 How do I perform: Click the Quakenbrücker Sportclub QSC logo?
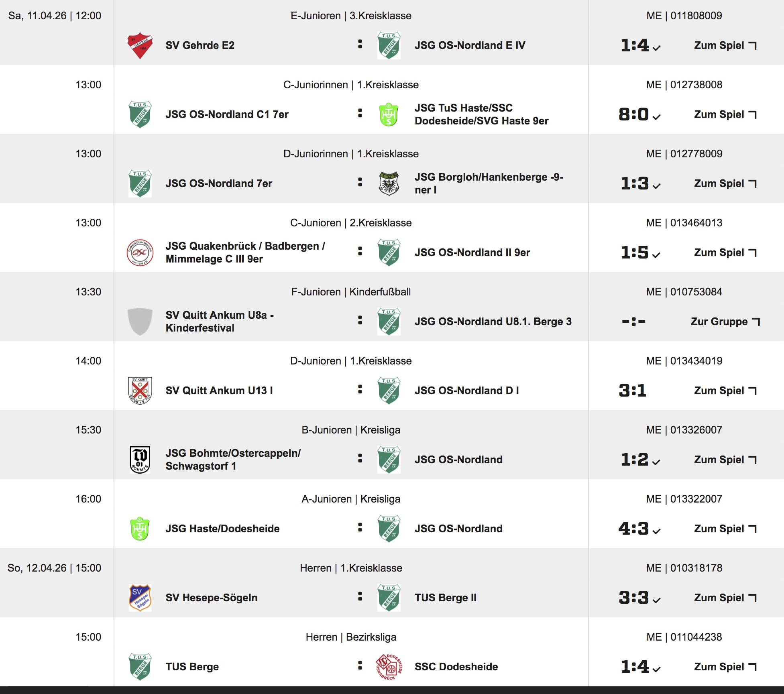[140, 252]
